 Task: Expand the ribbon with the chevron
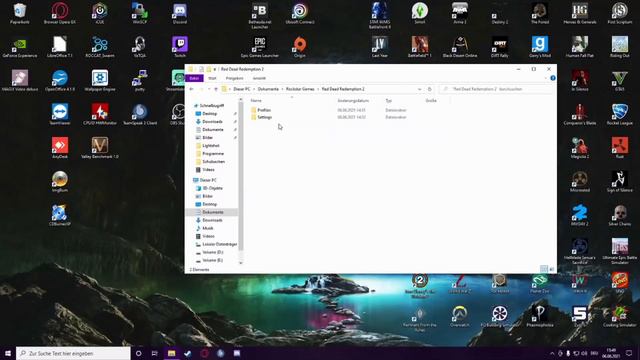[x=546, y=78]
